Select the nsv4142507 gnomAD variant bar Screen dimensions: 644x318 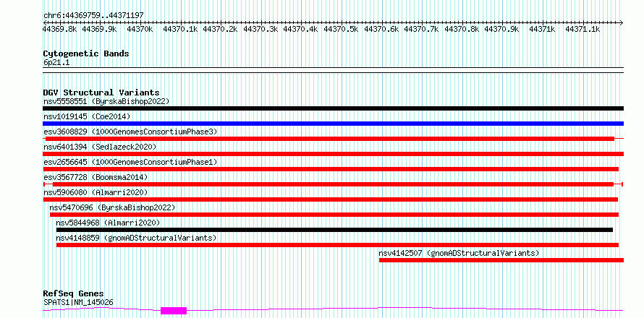[x=501, y=260]
